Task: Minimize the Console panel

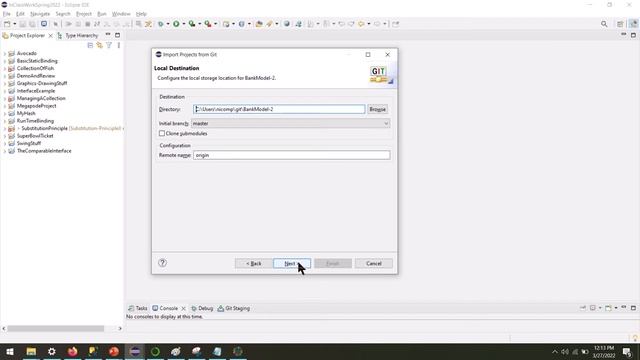Action: tap(624, 307)
